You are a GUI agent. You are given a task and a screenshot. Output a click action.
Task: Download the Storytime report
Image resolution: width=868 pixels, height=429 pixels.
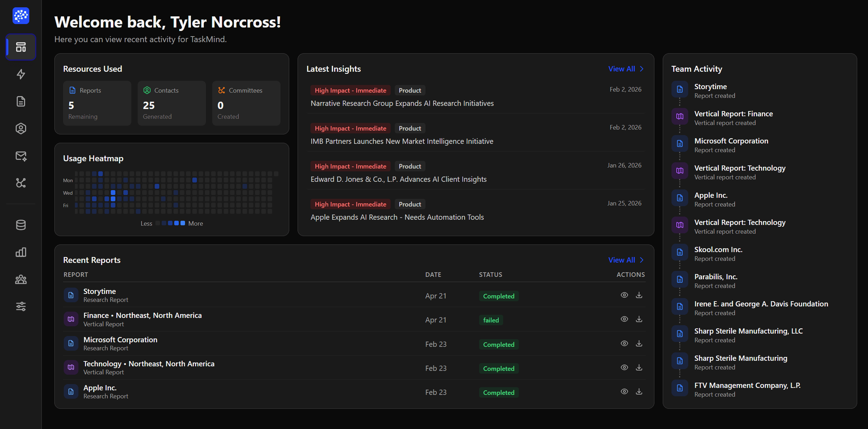(x=639, y=295)
